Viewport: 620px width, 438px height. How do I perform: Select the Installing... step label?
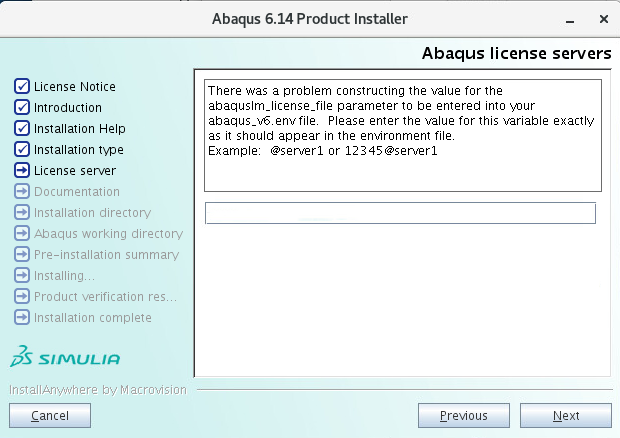[x=64, y=276]
